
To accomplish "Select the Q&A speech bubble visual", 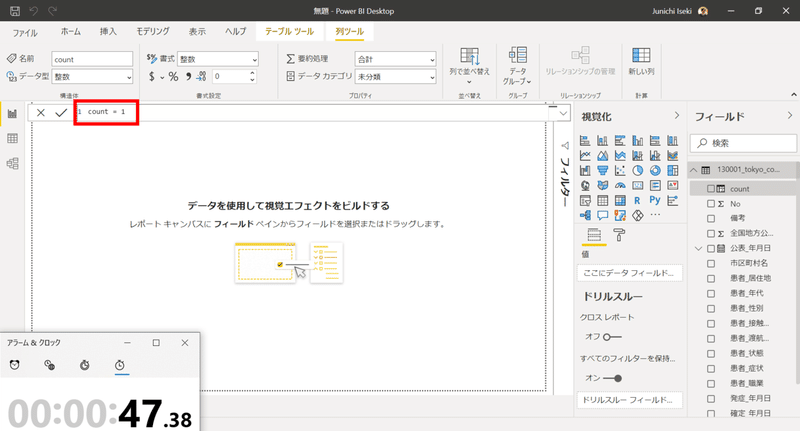I will 603,215.
